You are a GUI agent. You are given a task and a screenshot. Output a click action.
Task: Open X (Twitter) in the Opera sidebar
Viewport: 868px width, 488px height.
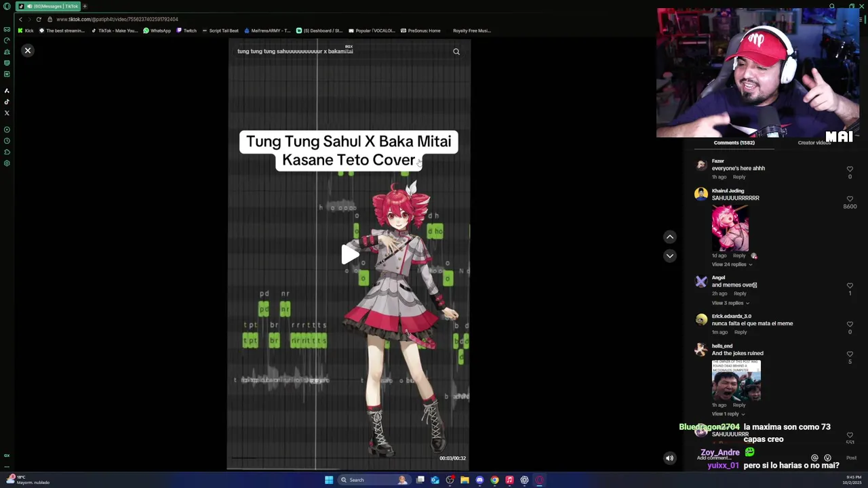[x=7, y=113]
